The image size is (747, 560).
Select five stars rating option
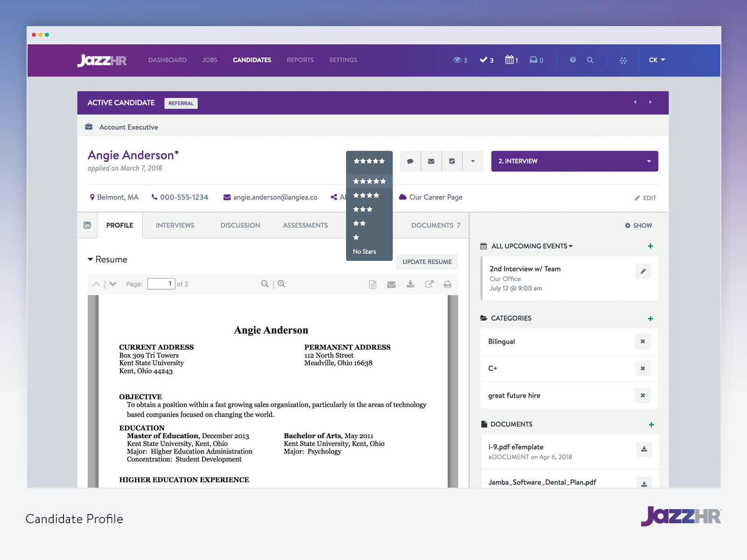click(369, 181)
